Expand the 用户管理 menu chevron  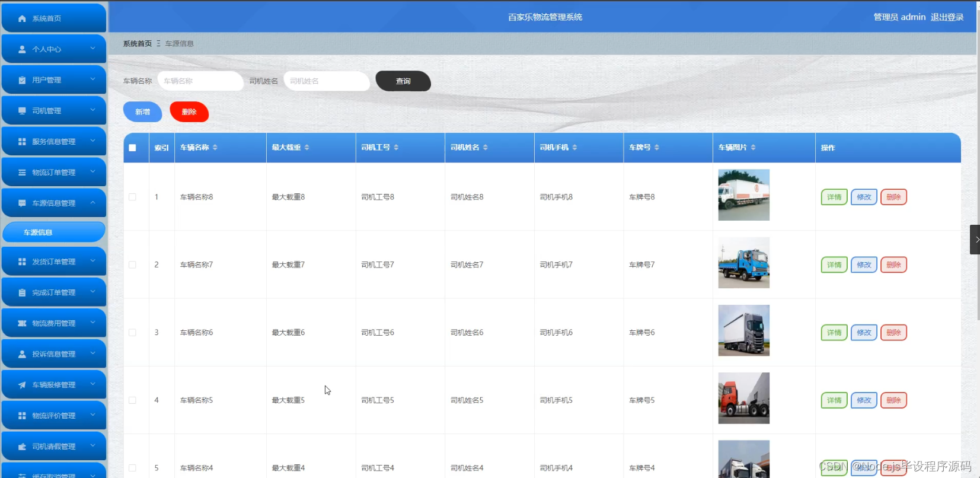point(92,79)
